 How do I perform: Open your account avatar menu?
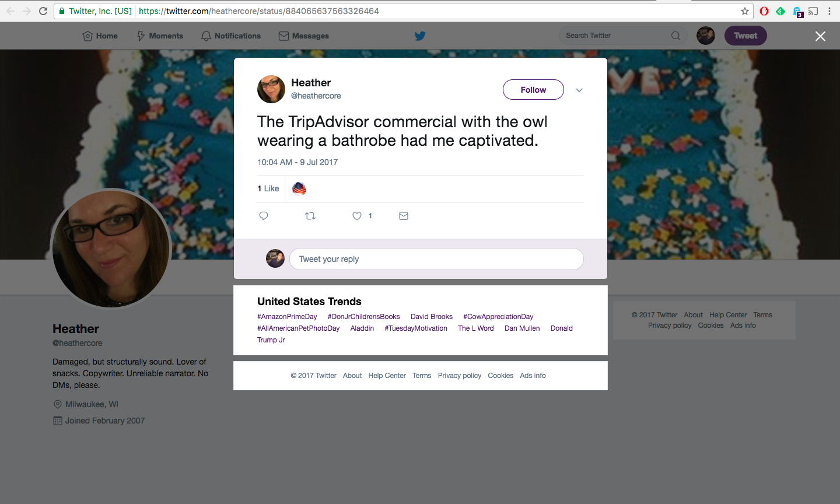coord(706,36)
